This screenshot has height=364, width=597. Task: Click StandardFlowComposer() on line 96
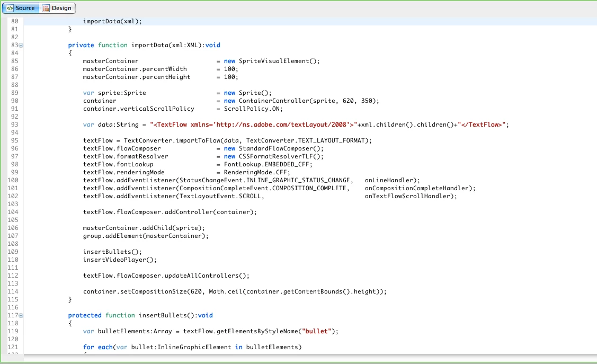pyautogui.click(x=281, y=148)
